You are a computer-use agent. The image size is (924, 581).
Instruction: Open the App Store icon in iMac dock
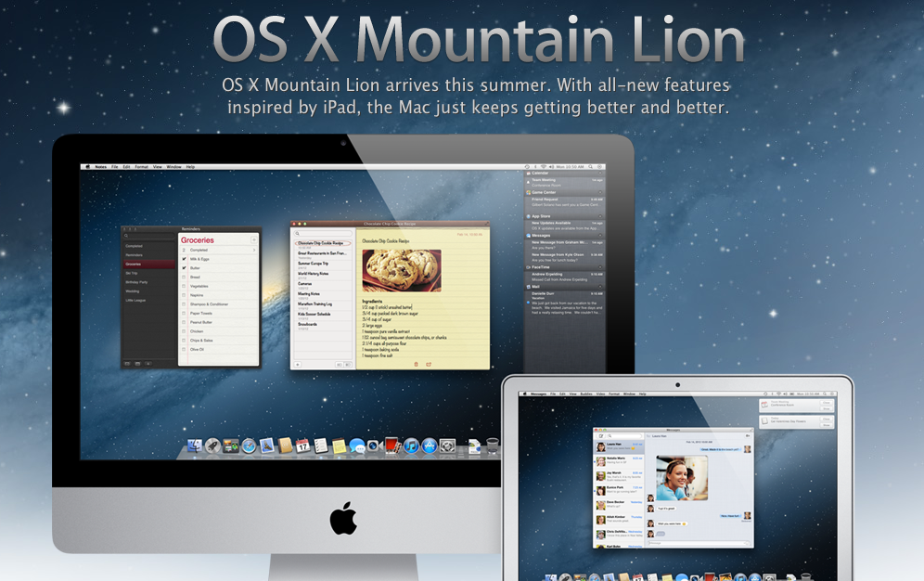coord(429,446)
